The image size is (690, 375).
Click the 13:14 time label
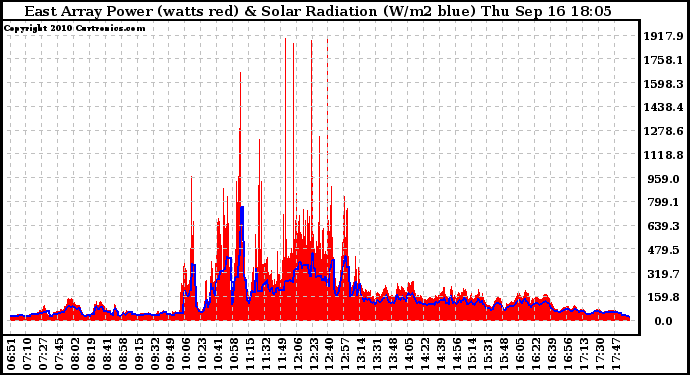362,353
